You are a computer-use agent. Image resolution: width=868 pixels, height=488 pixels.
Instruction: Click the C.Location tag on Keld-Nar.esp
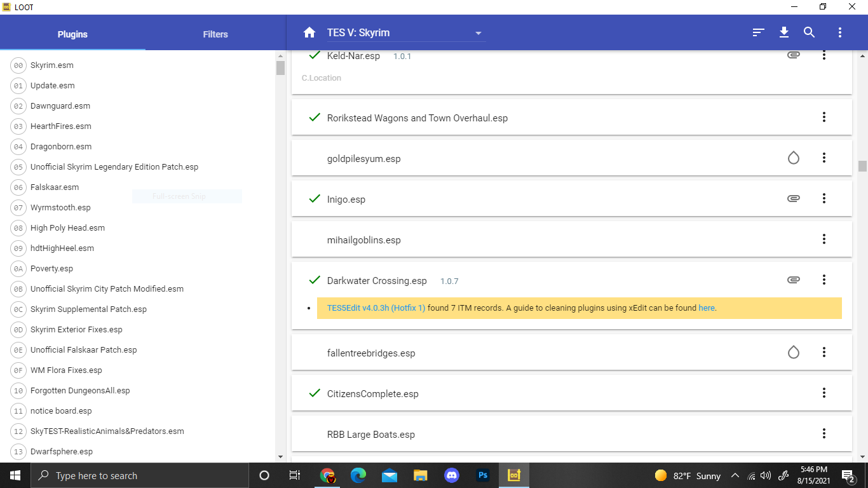point(321,78)
